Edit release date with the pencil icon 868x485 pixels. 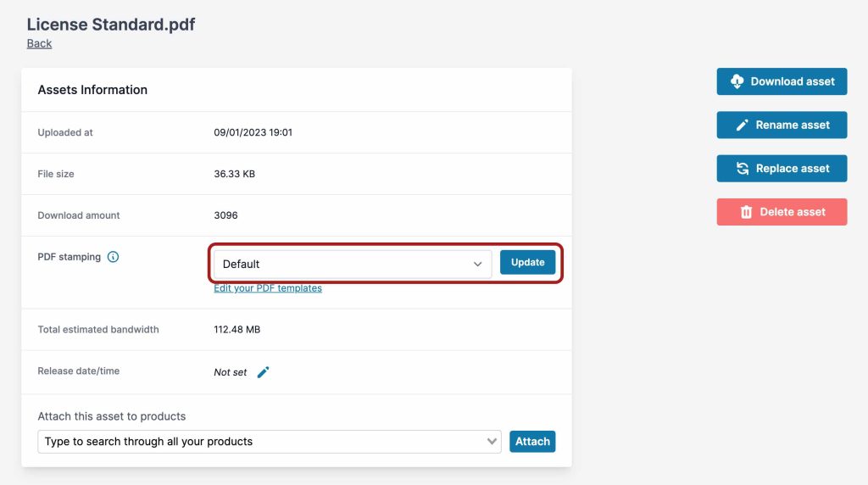(263, 372)
